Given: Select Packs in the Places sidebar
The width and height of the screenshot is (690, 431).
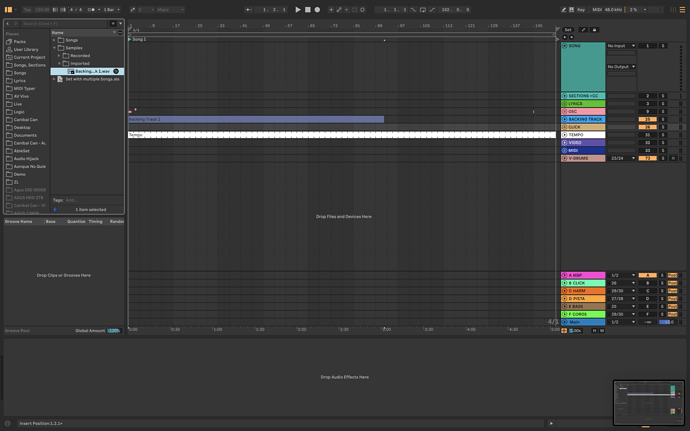Looking at the screenshot, I should click(20, 42).
